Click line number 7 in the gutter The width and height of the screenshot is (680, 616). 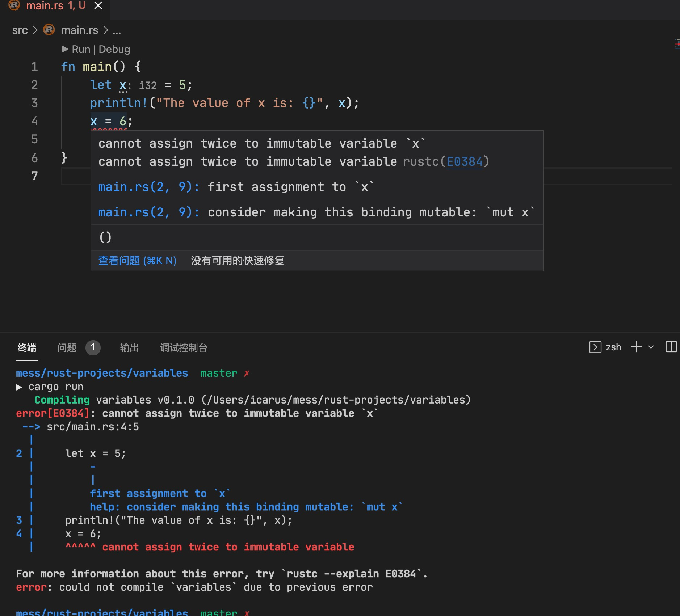pos(34,176)
